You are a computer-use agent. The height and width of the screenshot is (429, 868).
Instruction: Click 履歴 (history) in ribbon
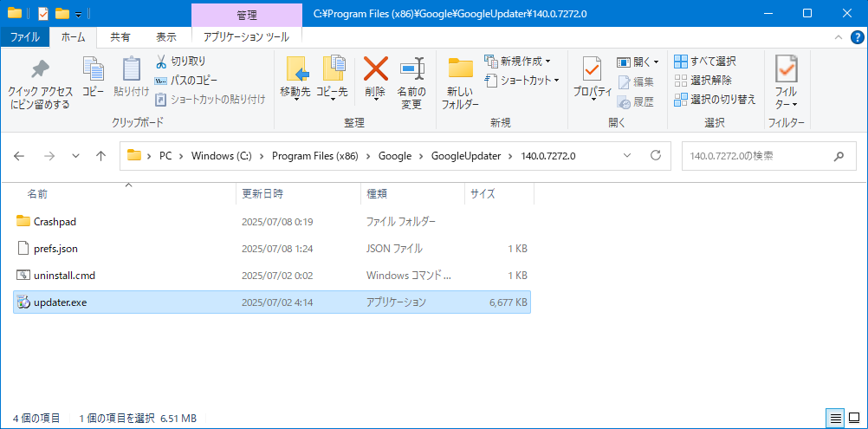click(636, 102)
